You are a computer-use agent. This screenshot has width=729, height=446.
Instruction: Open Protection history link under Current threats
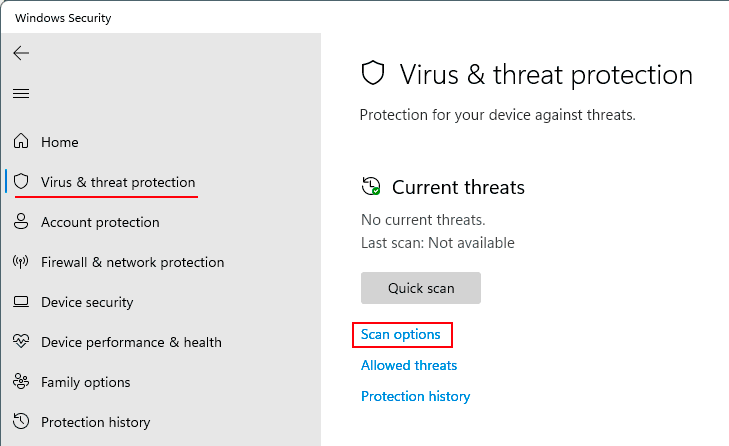[416, 396]
